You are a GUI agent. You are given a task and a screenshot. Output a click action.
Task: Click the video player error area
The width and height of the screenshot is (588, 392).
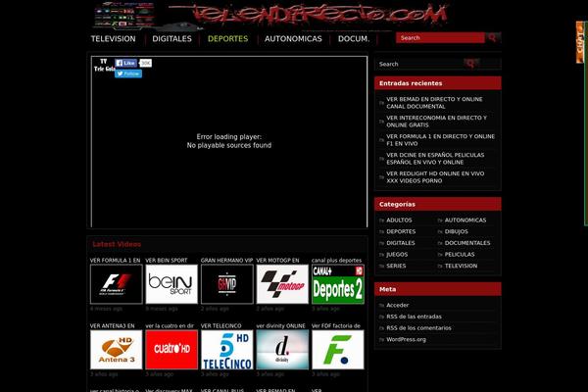point(229,141)
